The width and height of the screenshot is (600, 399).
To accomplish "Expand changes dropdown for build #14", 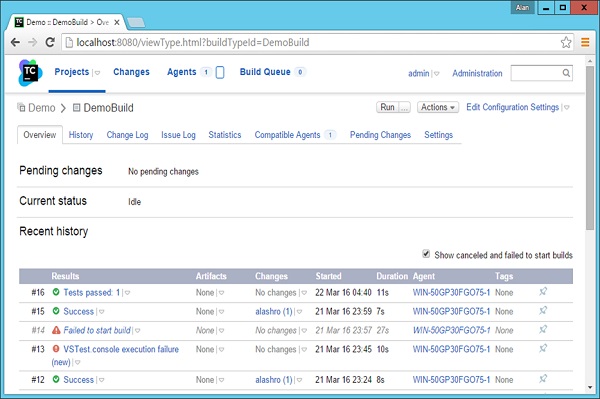I will click(304, 331).
